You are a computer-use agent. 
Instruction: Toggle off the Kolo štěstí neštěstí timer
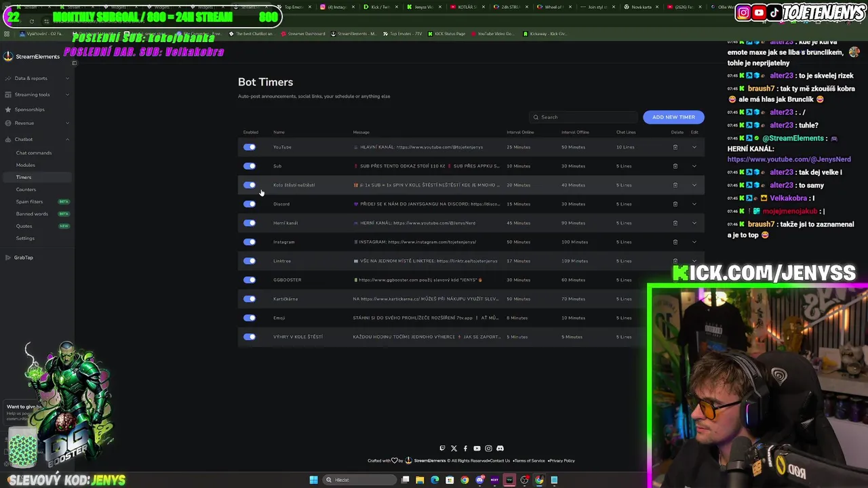(250, 185)
